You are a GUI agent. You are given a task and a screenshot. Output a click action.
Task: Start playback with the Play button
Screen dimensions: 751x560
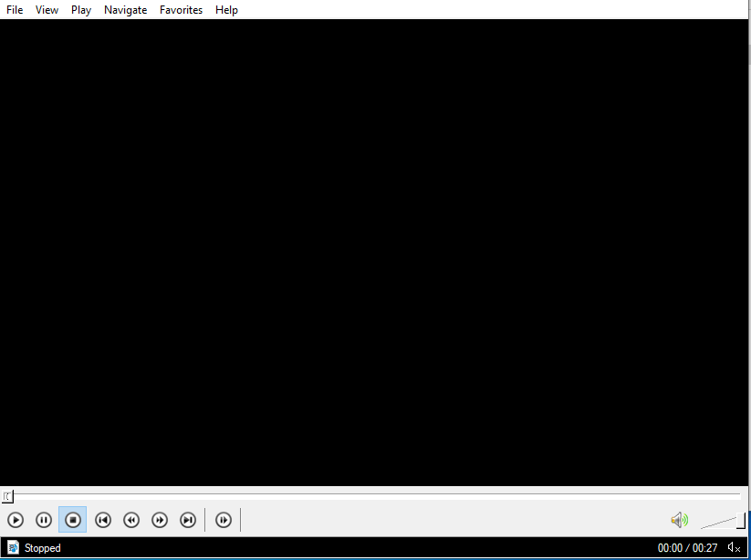point(16,520)
